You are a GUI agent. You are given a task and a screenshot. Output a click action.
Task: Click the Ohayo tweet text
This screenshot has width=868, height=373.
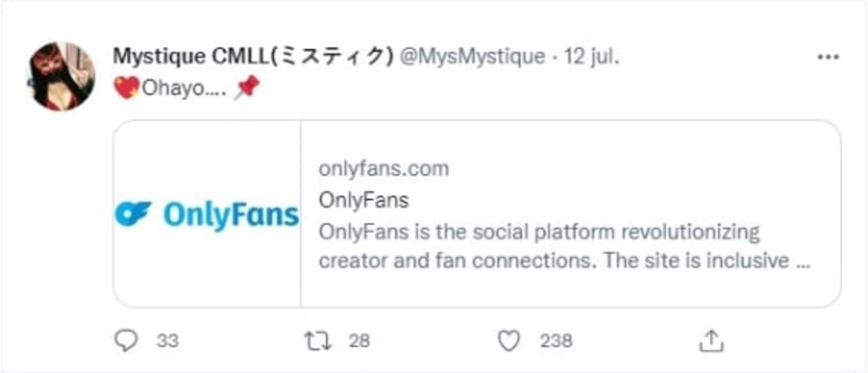[x=184, y=88]
